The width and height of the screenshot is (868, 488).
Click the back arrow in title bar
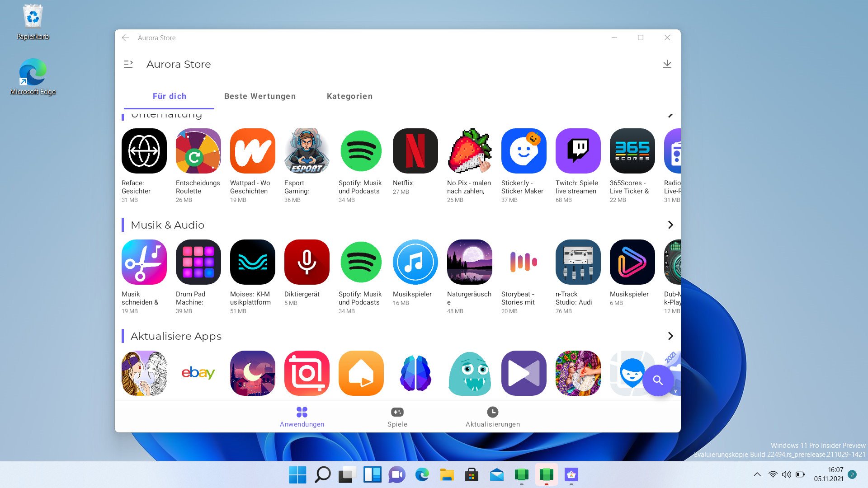point(126,38)
